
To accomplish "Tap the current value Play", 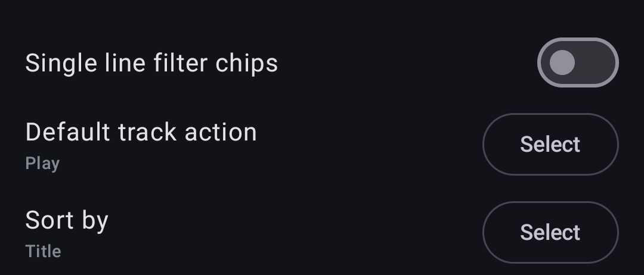I will 43,164.
